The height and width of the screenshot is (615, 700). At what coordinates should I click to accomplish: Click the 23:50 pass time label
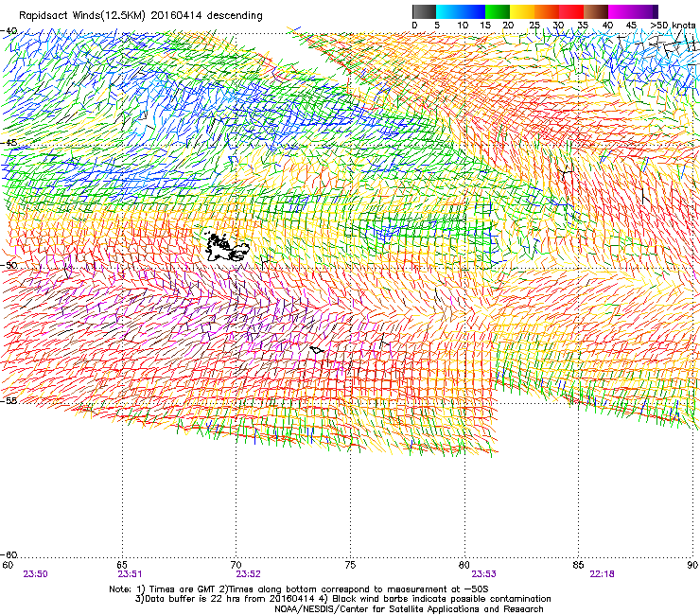[x=35, y=574]
